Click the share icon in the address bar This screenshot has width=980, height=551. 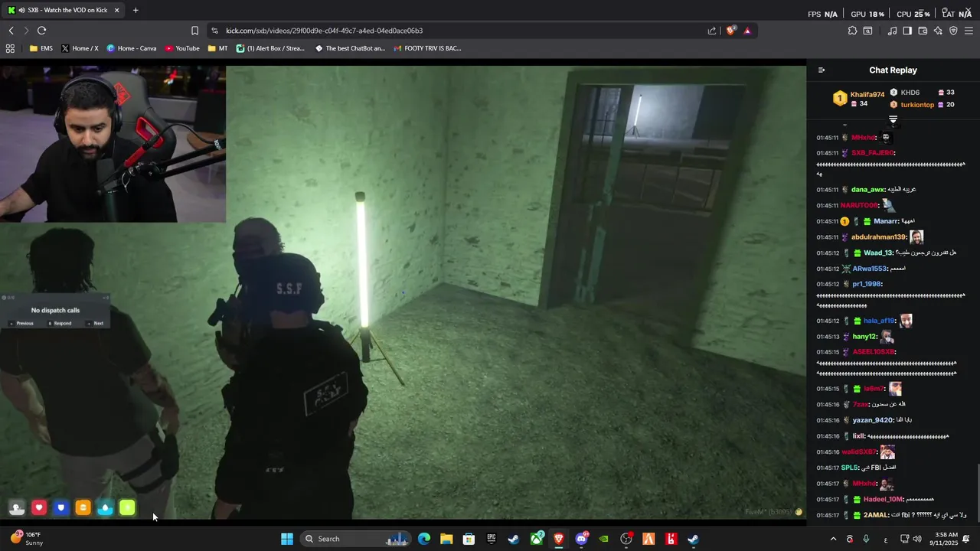tap(712, 31)
